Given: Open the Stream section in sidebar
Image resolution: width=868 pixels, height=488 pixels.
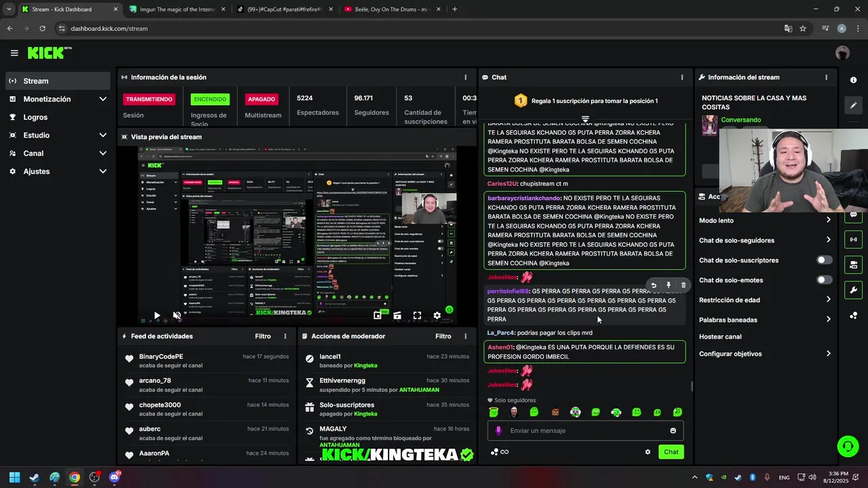Looking at the screenshot, I should (58, 81).
